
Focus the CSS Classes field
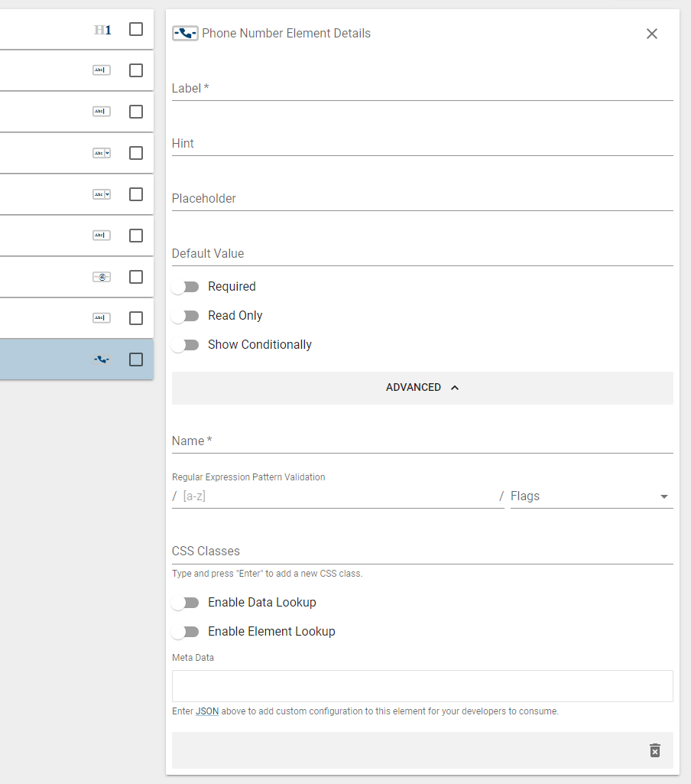point(423,551)
